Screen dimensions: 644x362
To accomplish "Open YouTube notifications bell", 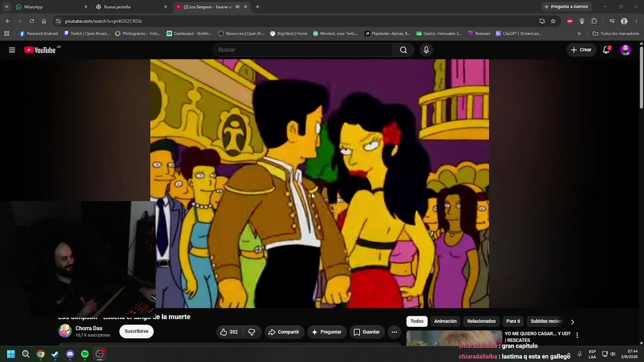I will coord(606,50).
